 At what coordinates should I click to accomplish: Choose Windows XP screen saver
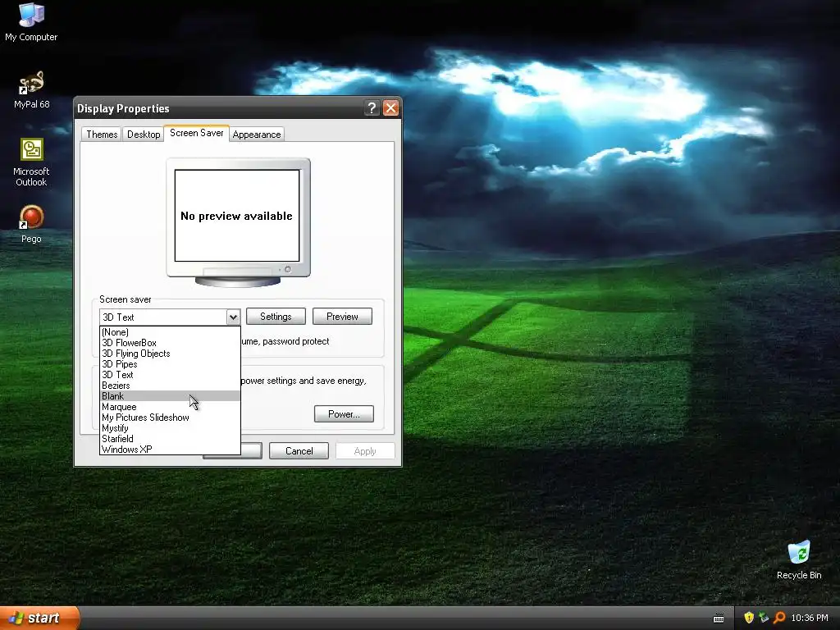pyautogui.click(x=170, y=450)
